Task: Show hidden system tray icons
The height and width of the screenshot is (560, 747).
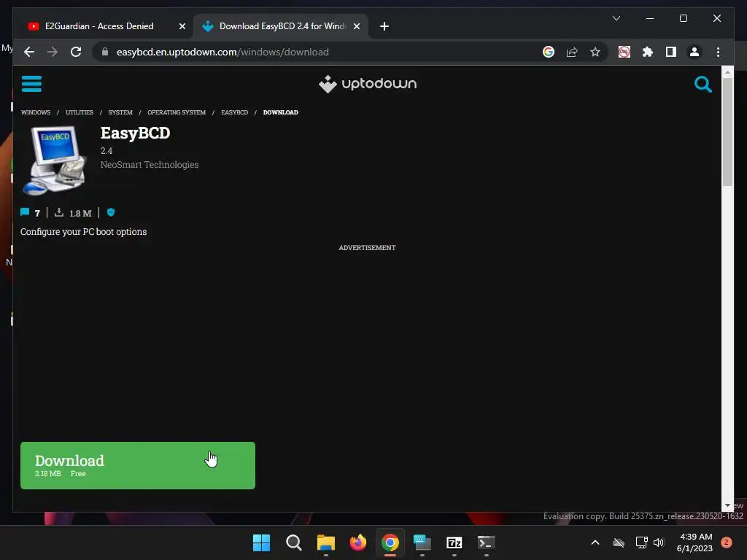Action: coord(595,542)
